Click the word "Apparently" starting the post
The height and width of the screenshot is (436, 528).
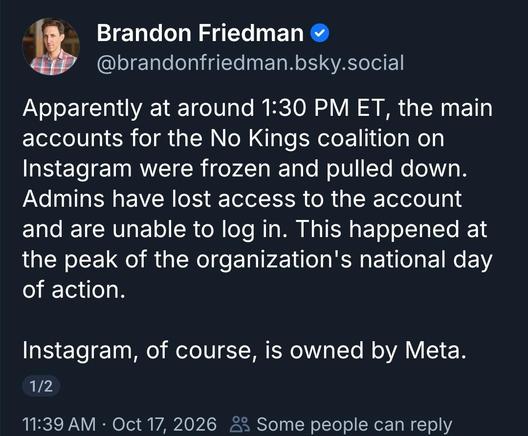(82, 109)
